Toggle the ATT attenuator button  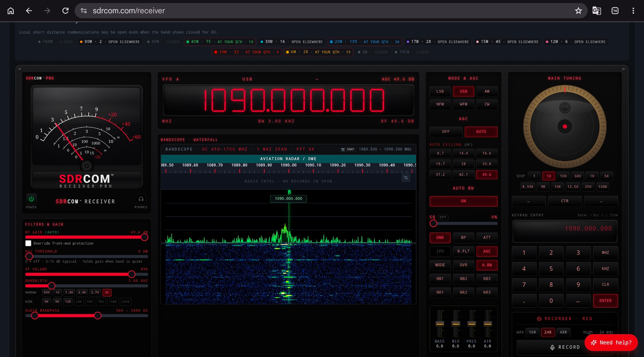click(487, 238)
